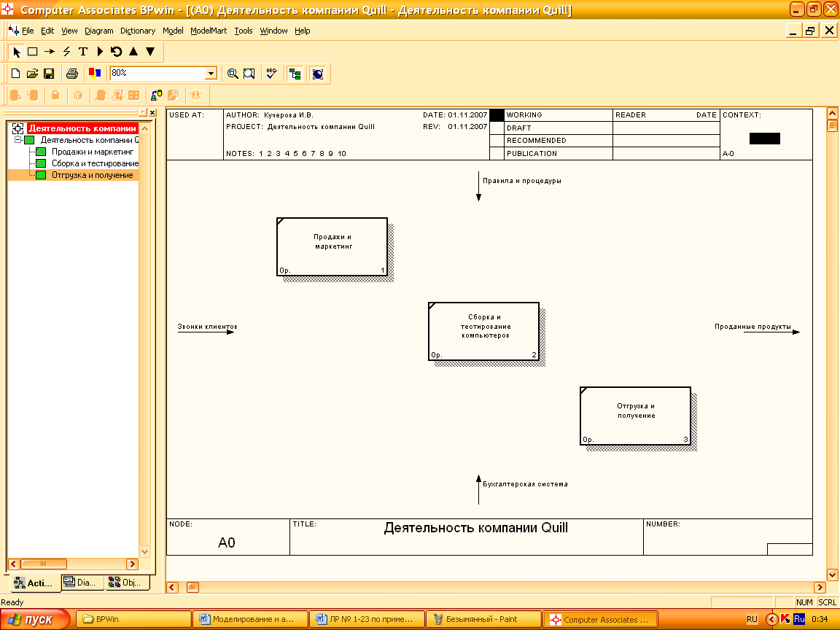Go to the child diagram (down triangle)
Screen dimensions: 840x630
coord(150,52)
